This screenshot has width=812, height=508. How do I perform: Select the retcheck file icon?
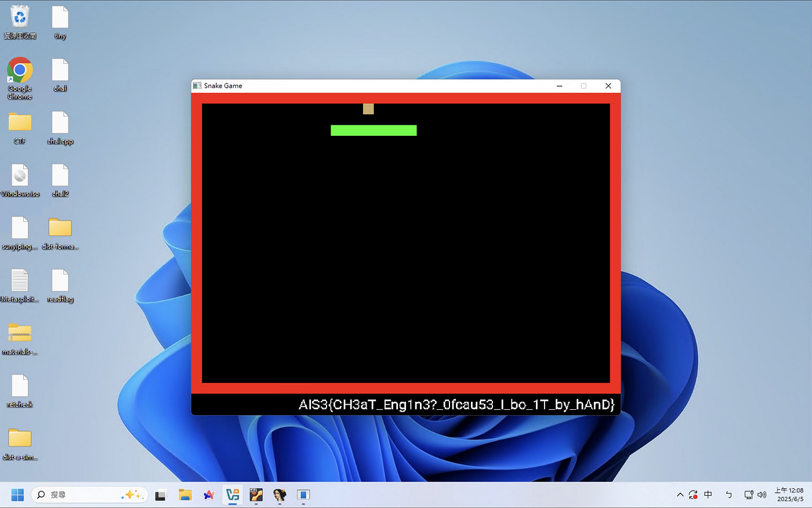tap(20, 390)
